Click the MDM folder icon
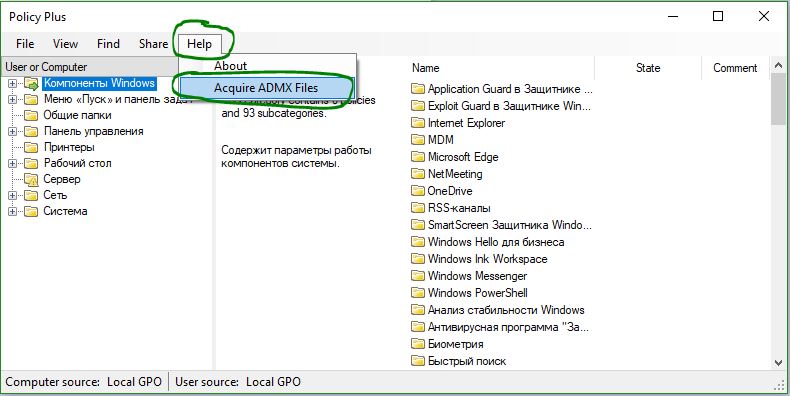790x396 pixels. [418, 140]
